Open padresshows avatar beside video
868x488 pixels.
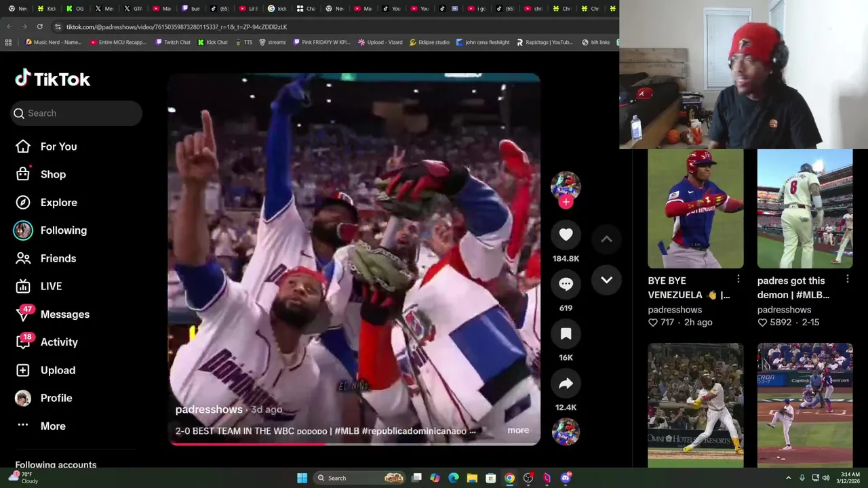coord(566,186)
